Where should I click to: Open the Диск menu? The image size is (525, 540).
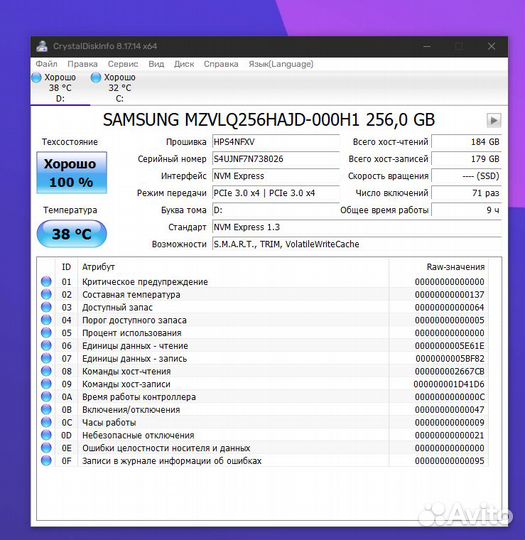click(x=184, y=64)
